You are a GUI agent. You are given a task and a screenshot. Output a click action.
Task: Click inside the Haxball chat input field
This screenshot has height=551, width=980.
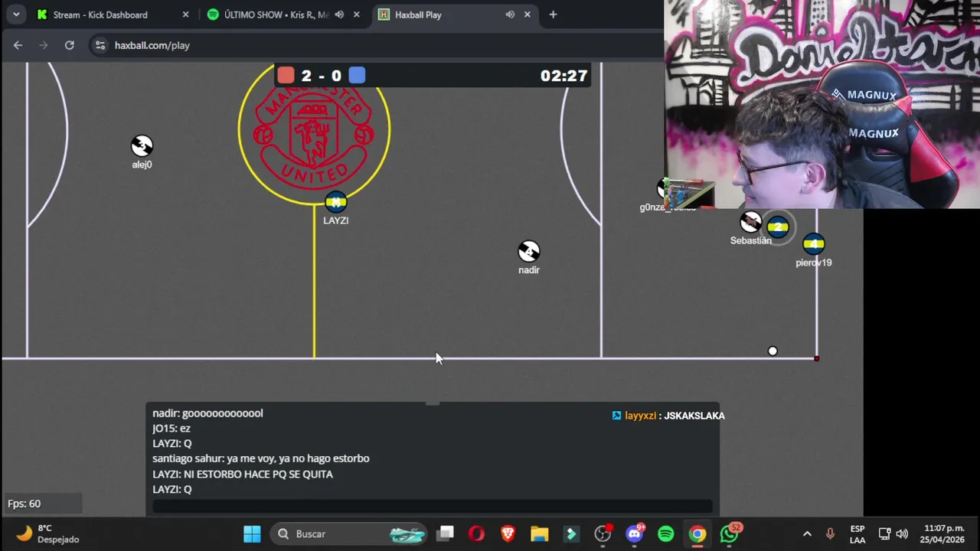click(x=433, y=506)
